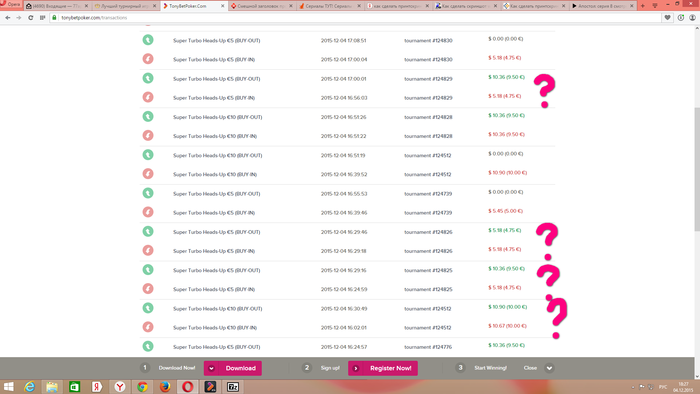
Task: Click buy-out icon of the 16:51:19 transaction
Action: pos(148,155)
